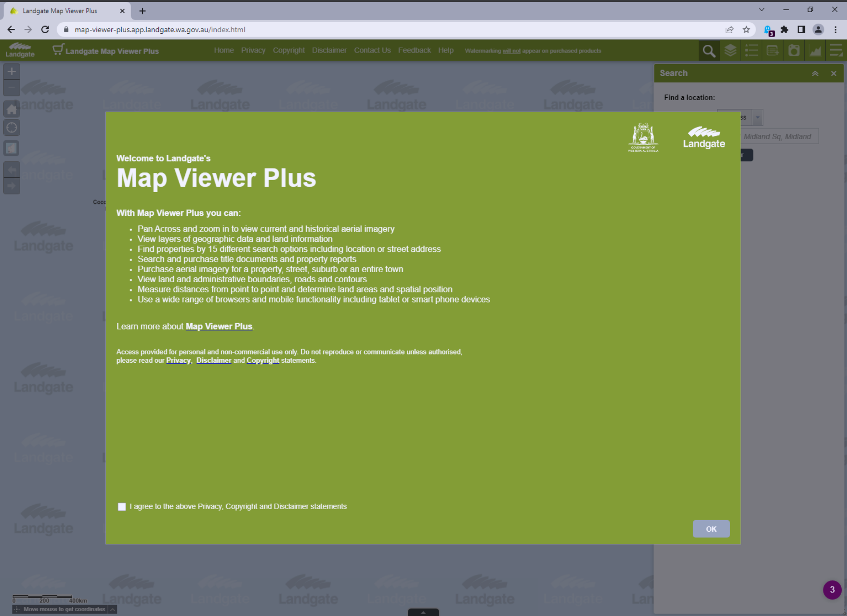
Task: Collapse the Search panel with the chevron
Action: [x=815, y=73]
